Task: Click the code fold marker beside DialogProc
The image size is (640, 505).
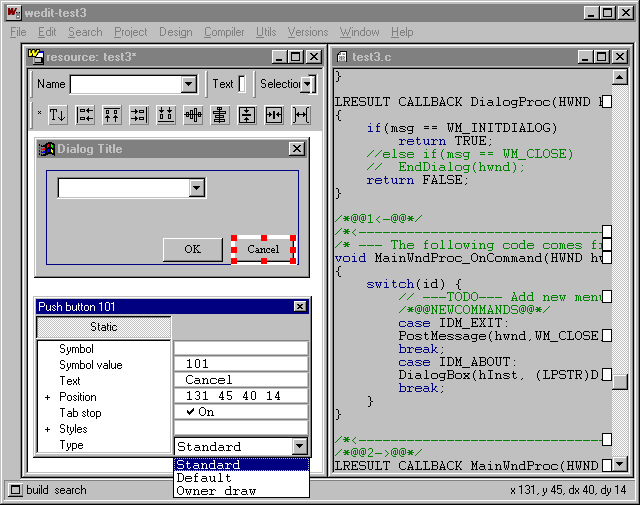Action: [x=606, y=102]
